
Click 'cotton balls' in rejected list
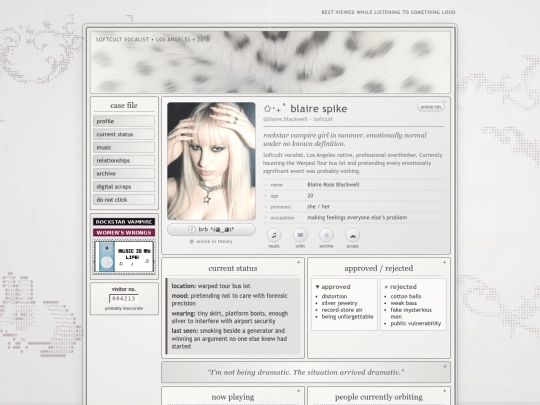click(x=406, y=296)
